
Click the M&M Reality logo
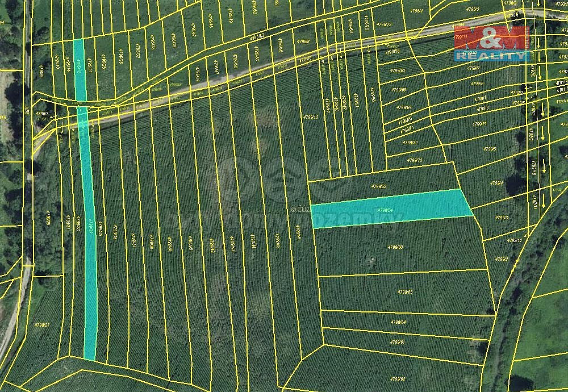[x=491, y=43]
